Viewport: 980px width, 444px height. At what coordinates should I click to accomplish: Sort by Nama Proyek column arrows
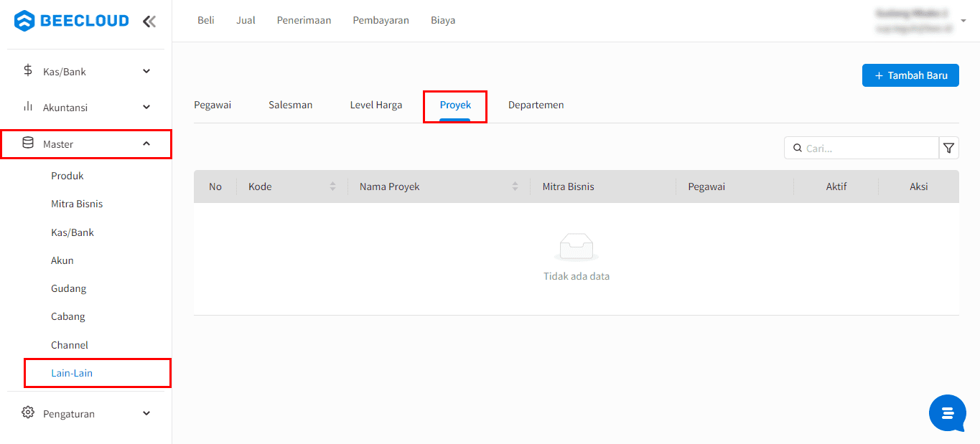coord(515,186)
